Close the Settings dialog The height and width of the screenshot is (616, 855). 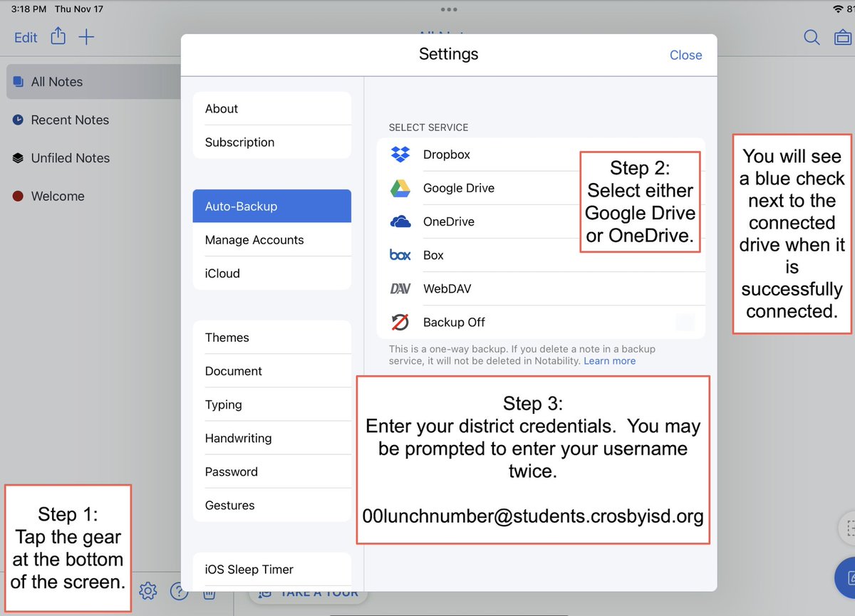click(685, 55)
